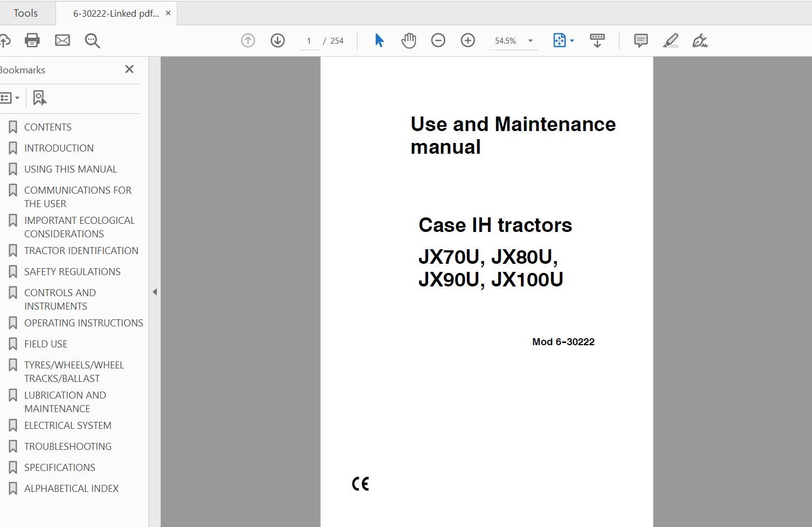Go to OPERATING INSTRUCTIONS bookmark

84,323
